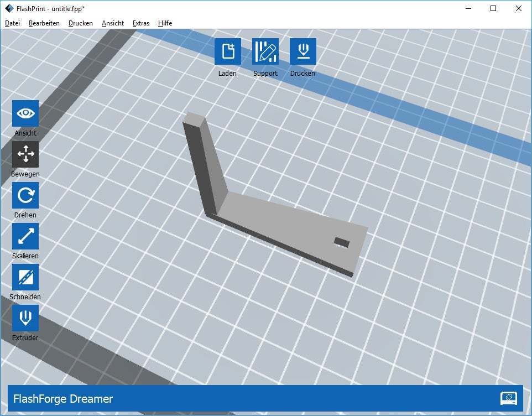Select the Bewegen move tool
Image resolution: width=532 pixels, height=416 pixels.
click(25, 154)
